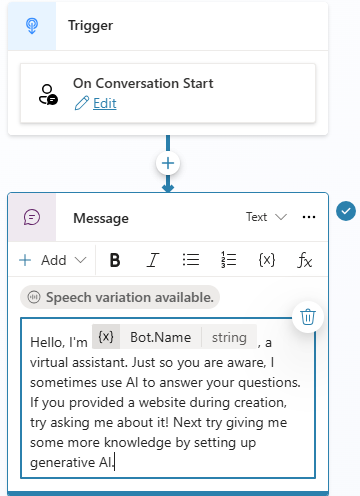Click the Edit link under On Conversation Start
The image size is (360, 496).
click(105, 103)
